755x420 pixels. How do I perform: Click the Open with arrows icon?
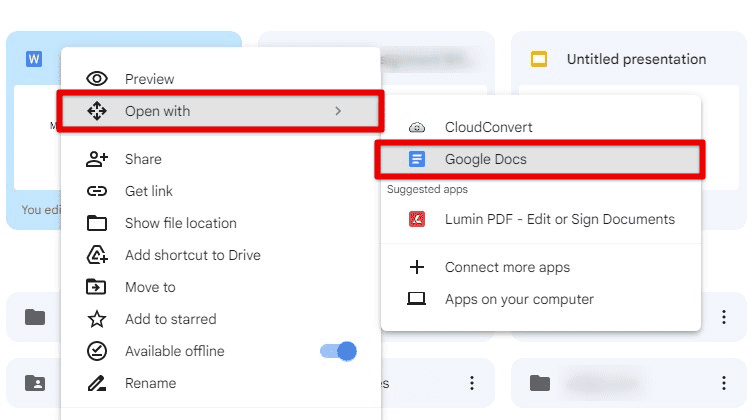tap(97, 111)
